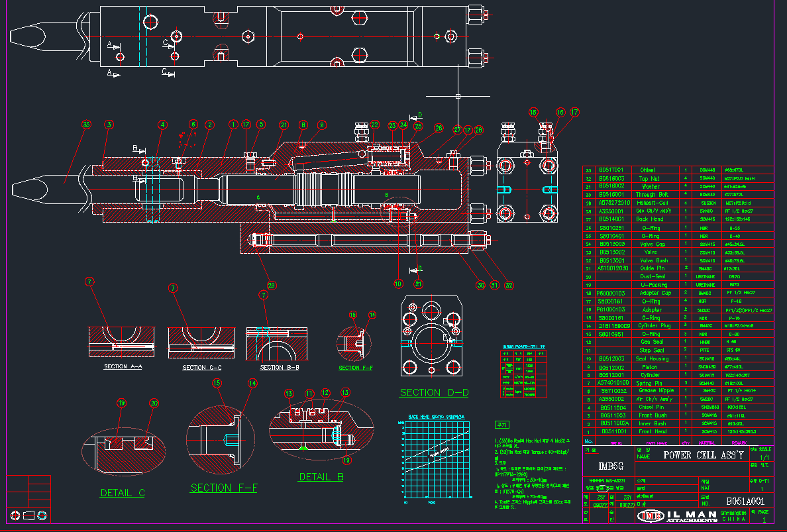Click balloon callout 16 above the end view
This screenshot has height=532, width=787.
click(560, 113)
